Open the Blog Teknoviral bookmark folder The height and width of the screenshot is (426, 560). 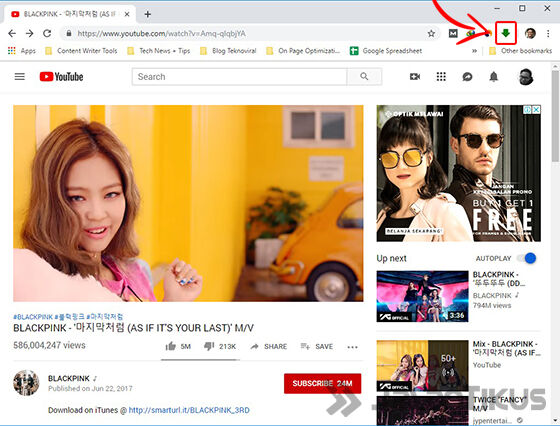[x=228, y=51]
